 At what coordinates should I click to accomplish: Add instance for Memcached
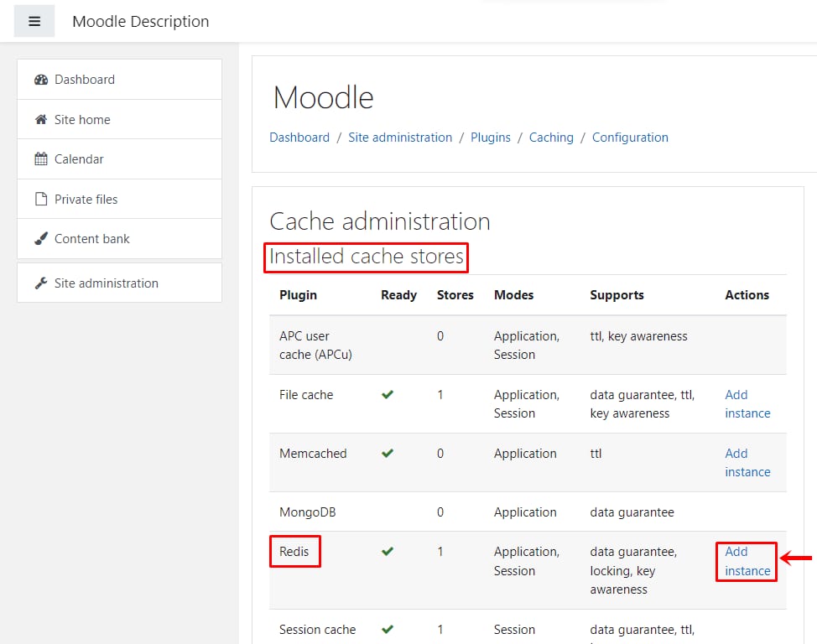pos(747,463)
